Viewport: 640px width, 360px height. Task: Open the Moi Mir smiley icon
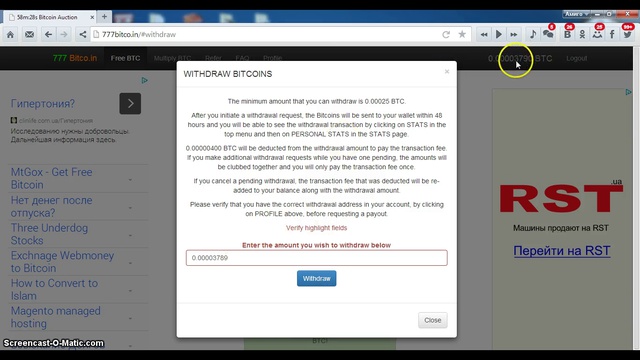pyautogui.click(x=598, y=34)
